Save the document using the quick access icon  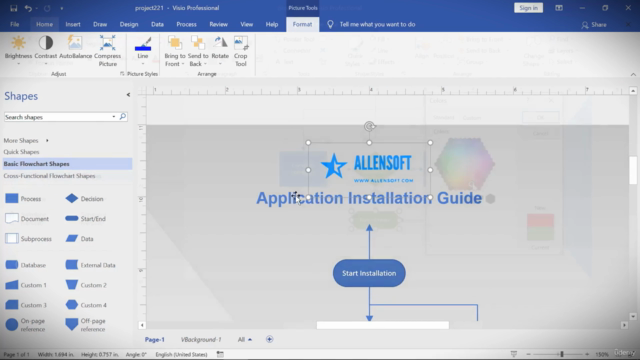tap(13, 8)
